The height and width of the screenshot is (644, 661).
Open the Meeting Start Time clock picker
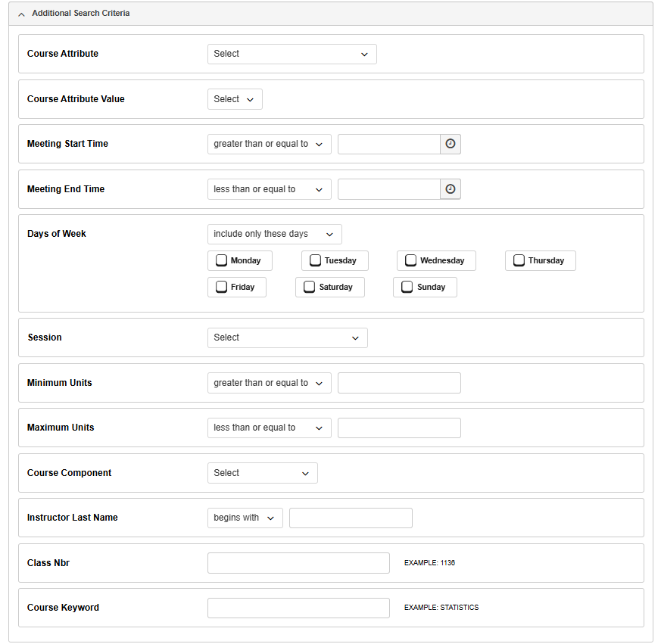(451, 144)
